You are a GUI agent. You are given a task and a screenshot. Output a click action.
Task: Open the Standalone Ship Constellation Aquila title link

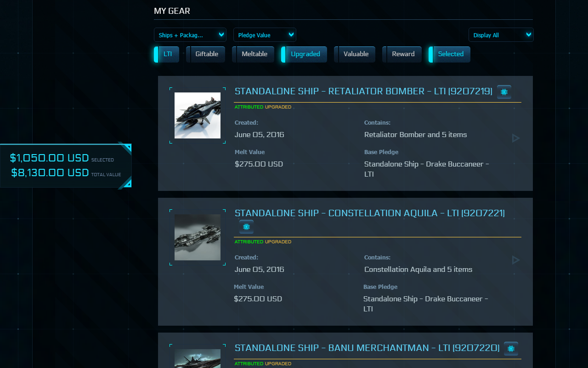click(369, 213)
